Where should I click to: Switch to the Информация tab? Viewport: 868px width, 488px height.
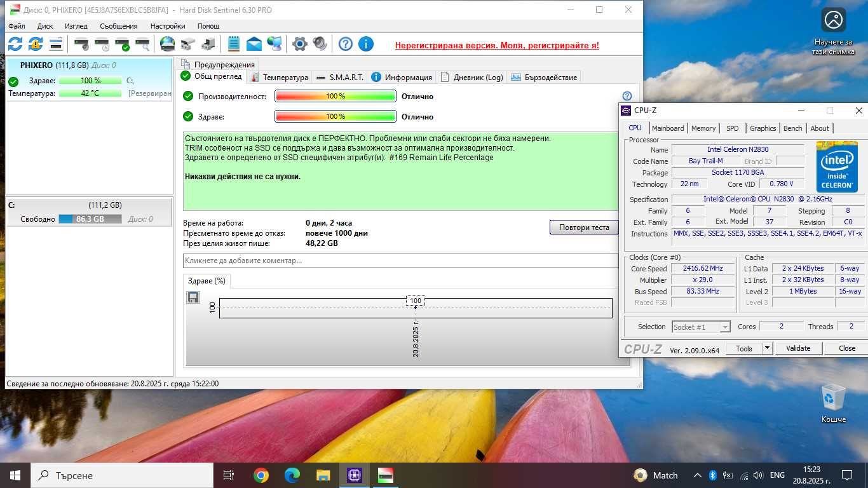tap(402, 77)
